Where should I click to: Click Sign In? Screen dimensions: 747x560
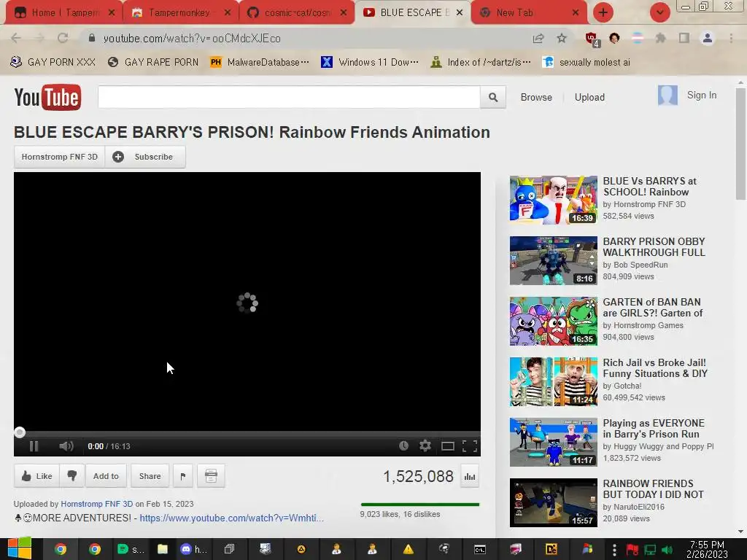click(701, 96)
